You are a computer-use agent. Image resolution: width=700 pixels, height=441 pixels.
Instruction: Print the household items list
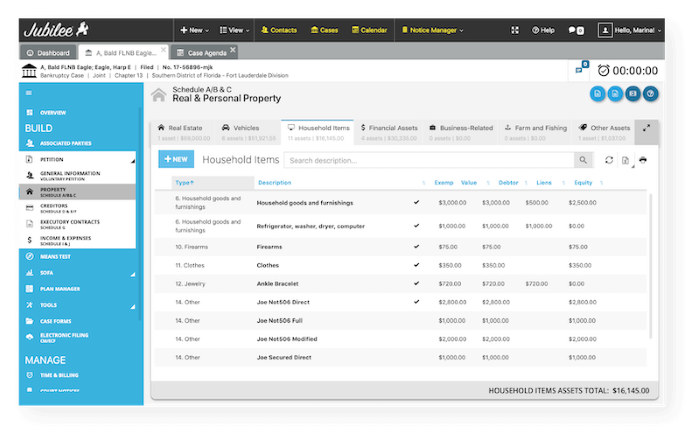(643, 160)
